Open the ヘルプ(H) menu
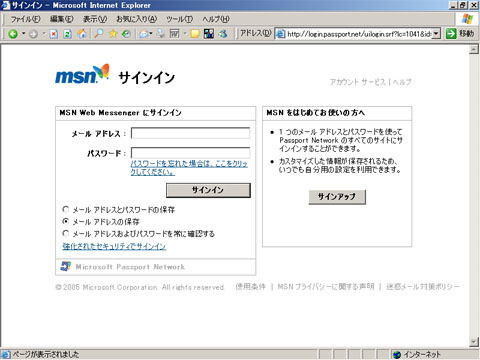Viewport: 480px width, 360px height. (216, 19)
